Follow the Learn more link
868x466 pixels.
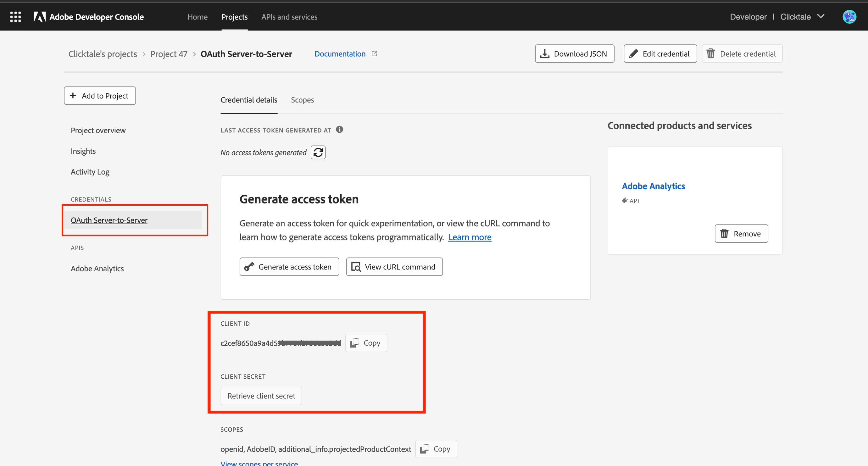click(470, 237)
